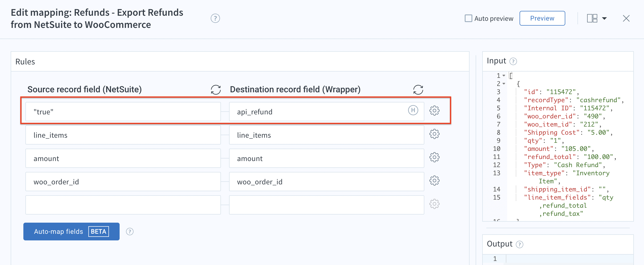Click the empty source field in last row
The image size is (644, 265).
[123, 205]
